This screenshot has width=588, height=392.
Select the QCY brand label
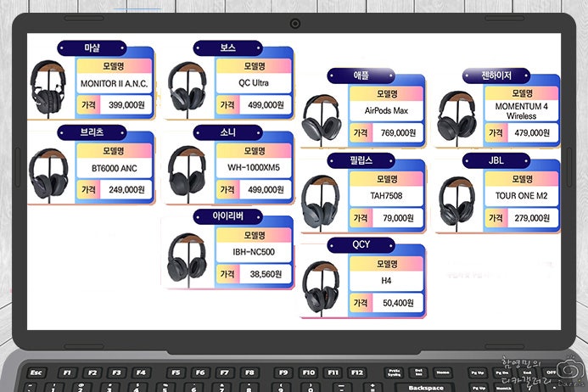tap(361, 245)
